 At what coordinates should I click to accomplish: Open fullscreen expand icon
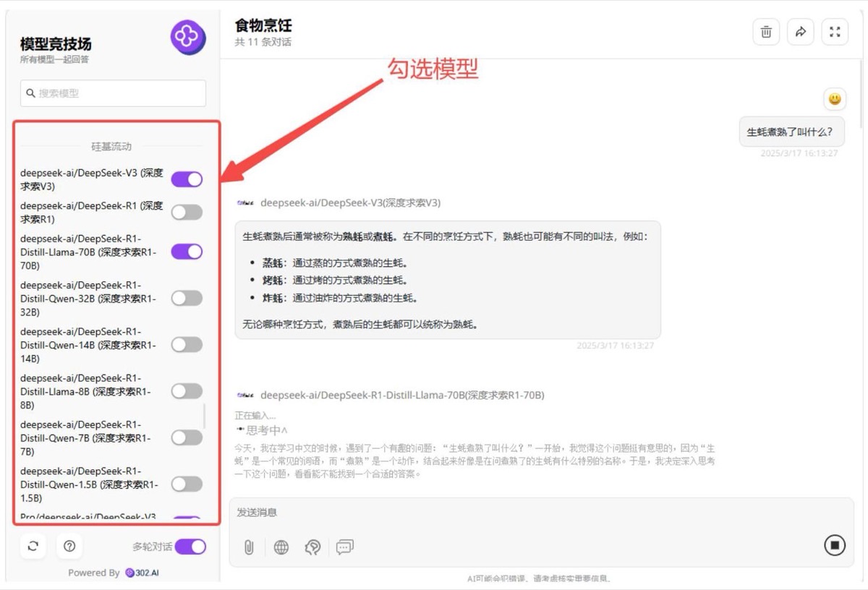coord(835,32)
